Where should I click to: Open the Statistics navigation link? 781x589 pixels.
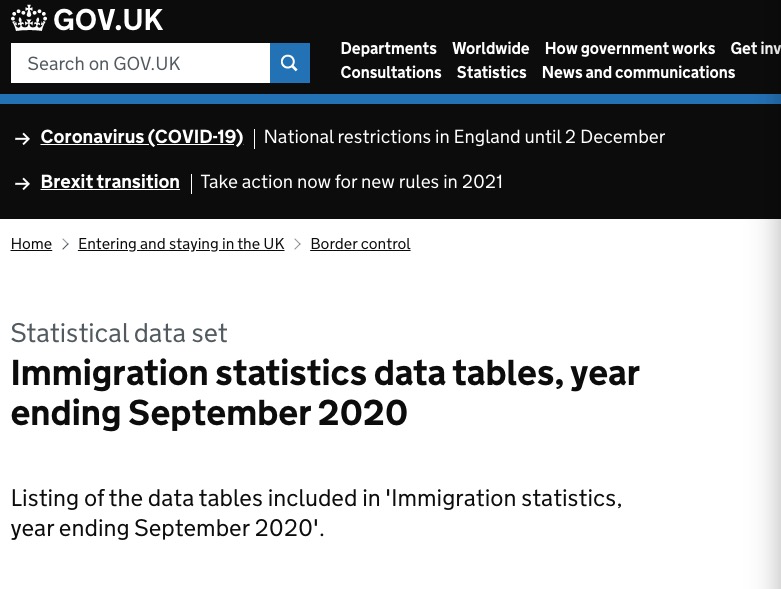tap(492, 72)
